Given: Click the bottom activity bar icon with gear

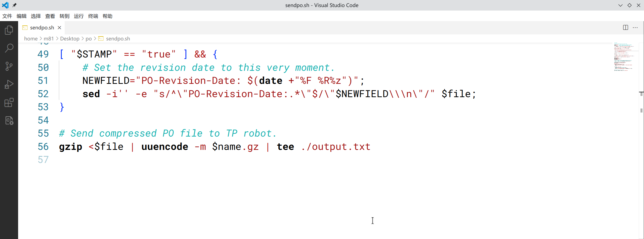Looking at the screenshot, I should click(x=9, y=121).
